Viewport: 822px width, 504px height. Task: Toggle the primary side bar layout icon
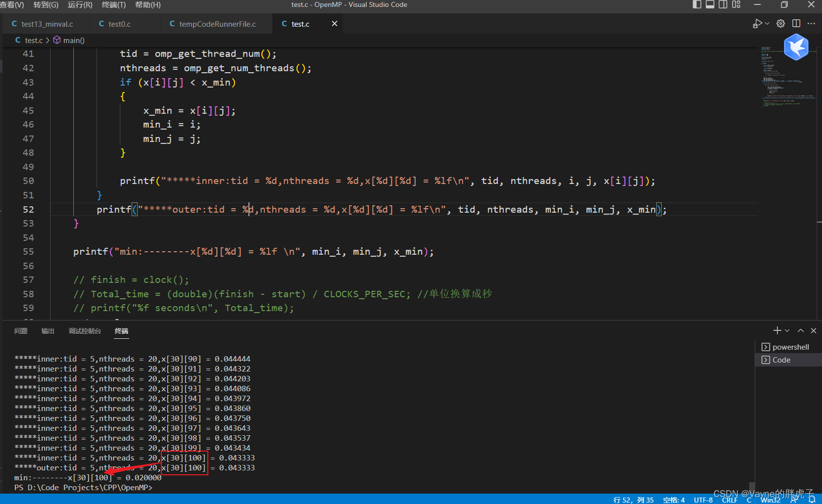point(697,4)
